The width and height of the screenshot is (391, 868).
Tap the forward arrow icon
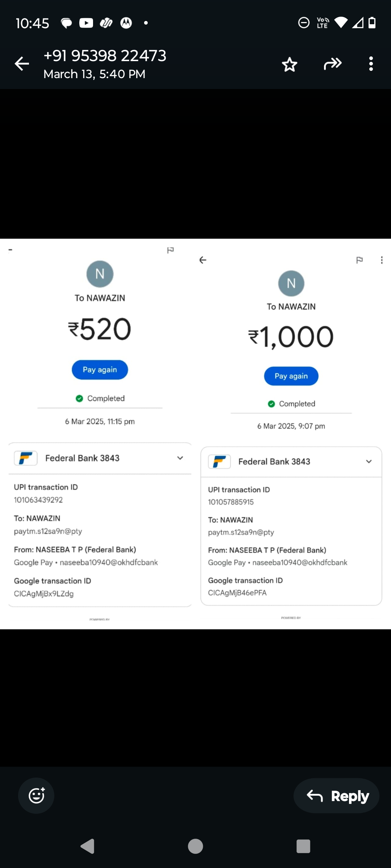[x=333, y=64]
